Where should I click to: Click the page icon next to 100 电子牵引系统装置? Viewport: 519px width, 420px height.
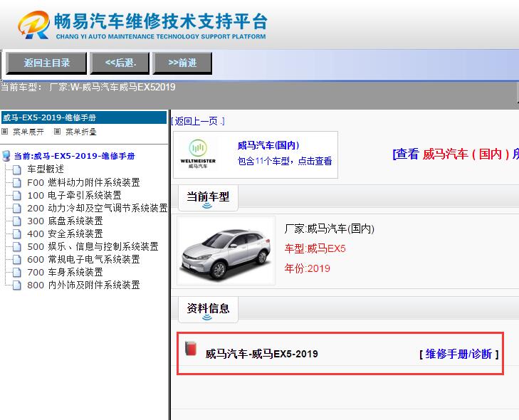17,195
